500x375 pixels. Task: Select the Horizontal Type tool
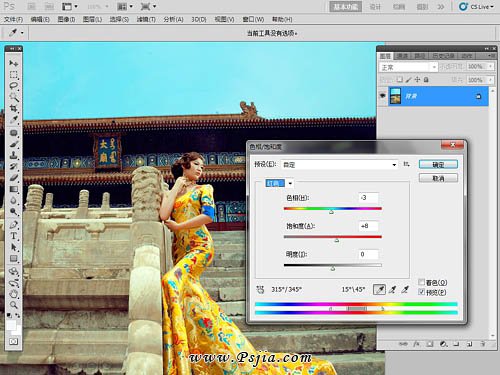pyautogui.click(x=13, y=236)
